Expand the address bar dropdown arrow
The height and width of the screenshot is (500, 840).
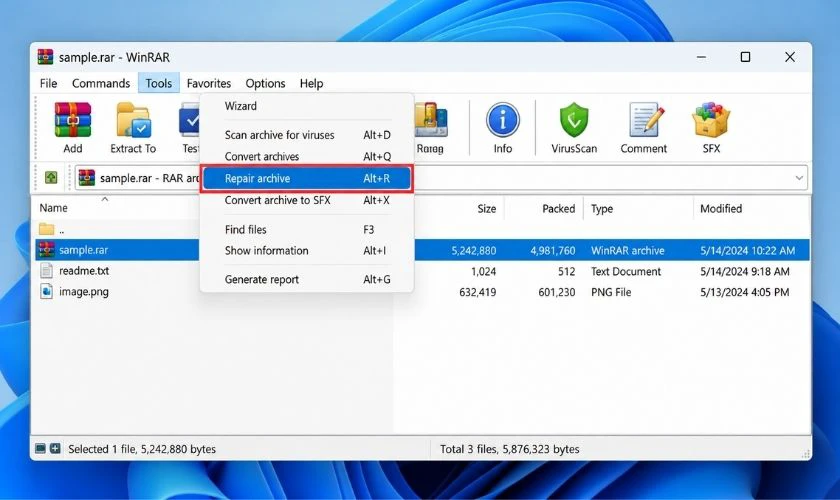[x=799, y=178]
